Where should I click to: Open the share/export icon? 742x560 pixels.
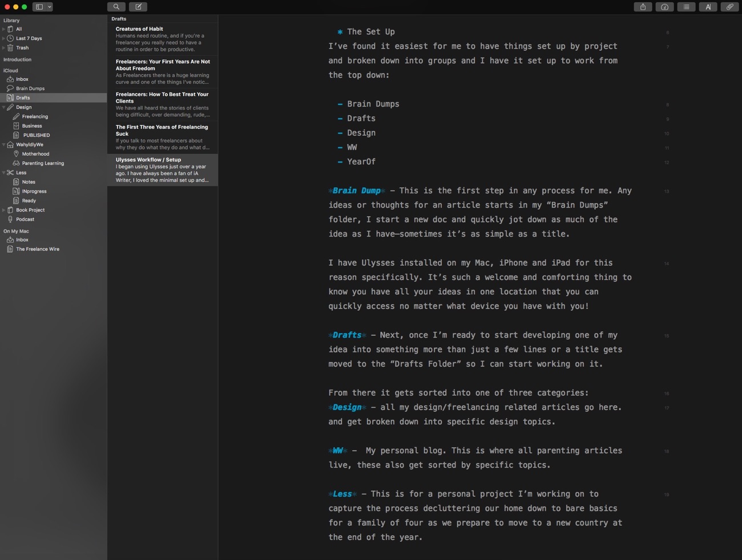click(x=643, y=7)
